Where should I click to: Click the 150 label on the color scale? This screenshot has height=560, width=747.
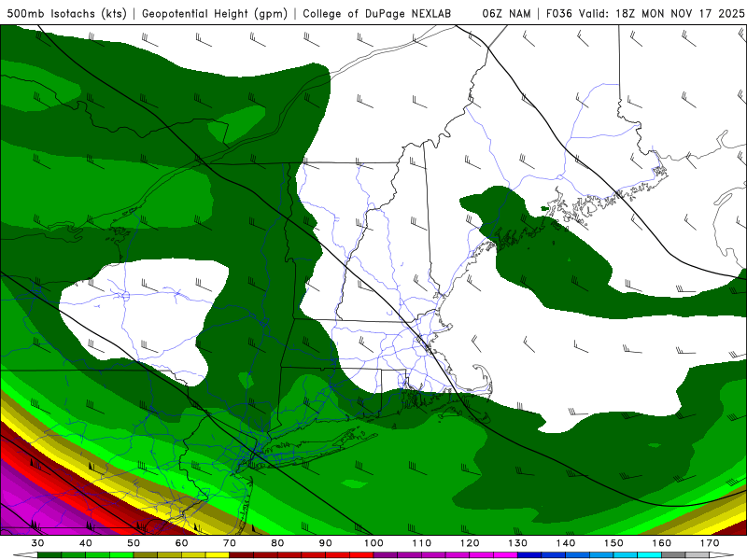click(613, 543)
